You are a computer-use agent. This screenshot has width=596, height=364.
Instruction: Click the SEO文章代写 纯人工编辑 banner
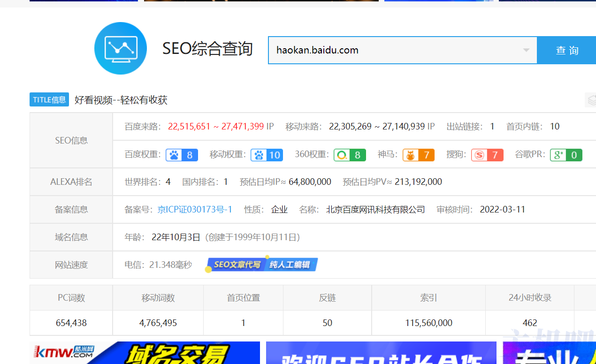[262, 265]
